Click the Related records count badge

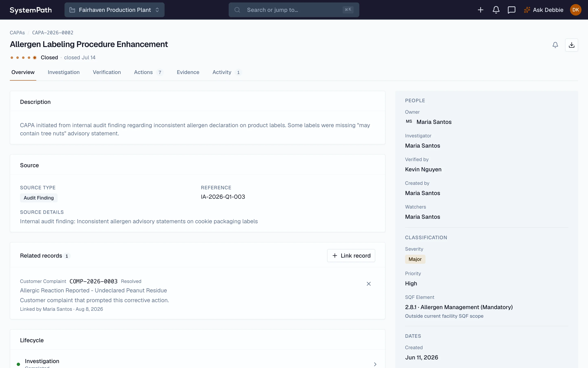67,256
